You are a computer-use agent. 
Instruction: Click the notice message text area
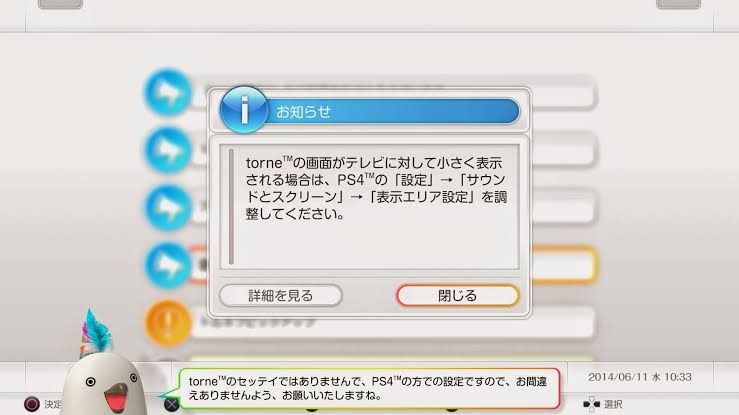pos(370,207)
